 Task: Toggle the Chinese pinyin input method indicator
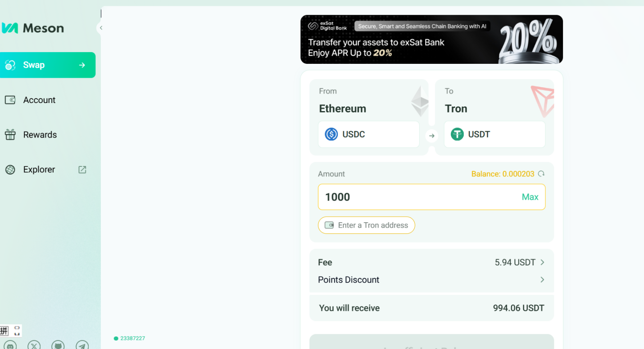click(5, 331)
